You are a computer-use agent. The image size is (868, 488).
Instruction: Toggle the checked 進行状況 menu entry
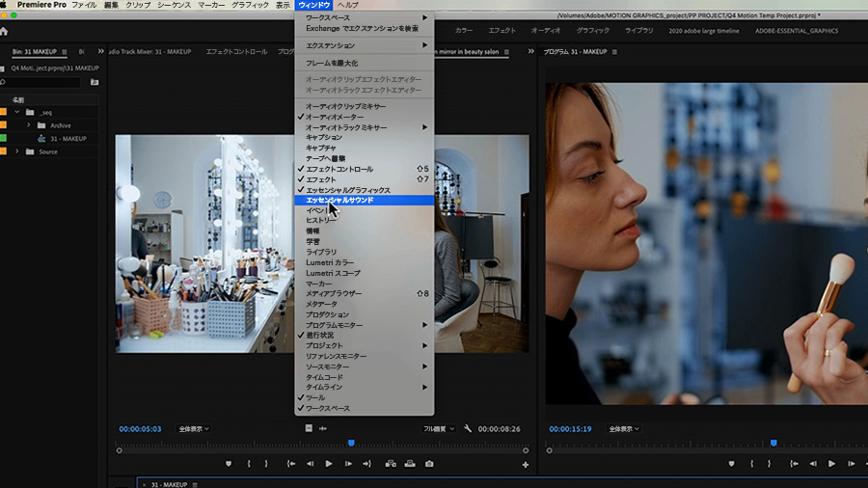pos(365,336)
